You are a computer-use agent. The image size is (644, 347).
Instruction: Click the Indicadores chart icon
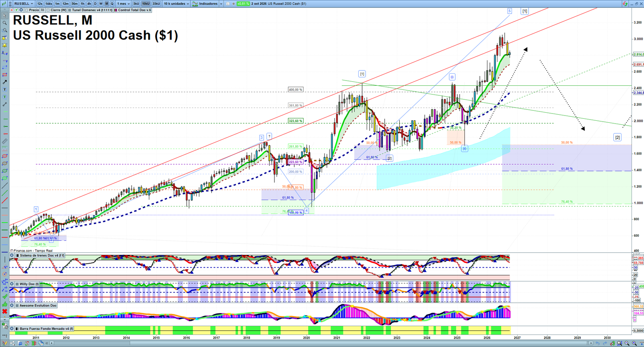(195, 4)
